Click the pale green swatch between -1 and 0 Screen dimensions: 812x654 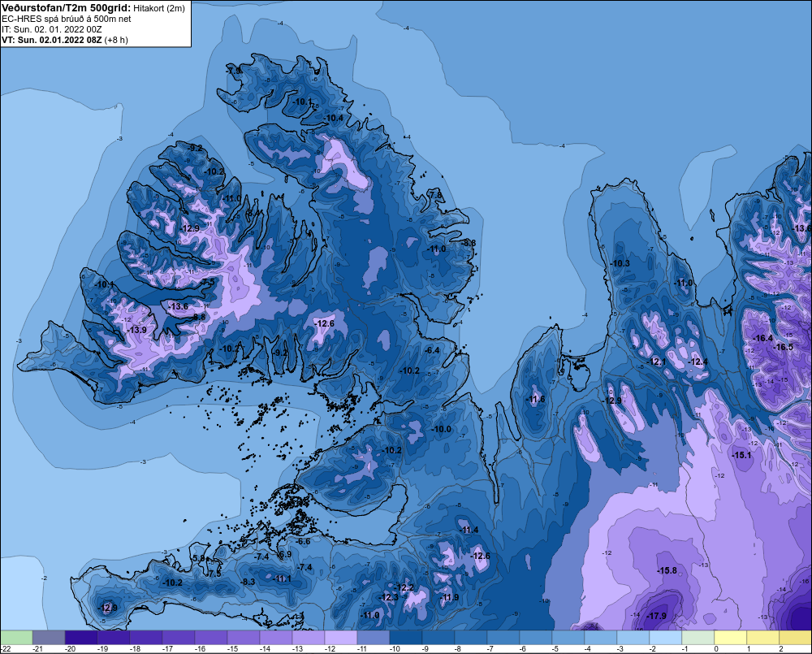(698, 638)
